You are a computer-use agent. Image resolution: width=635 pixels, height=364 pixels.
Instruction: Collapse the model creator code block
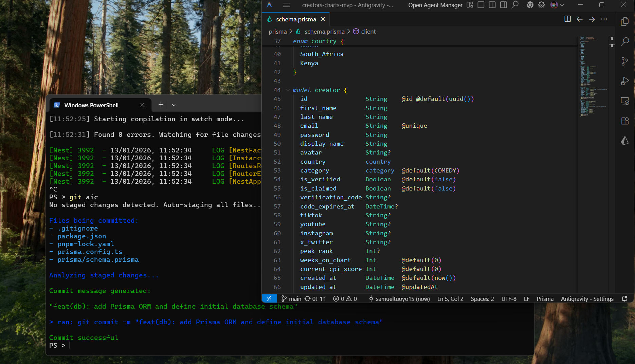[x=288, y=90]
